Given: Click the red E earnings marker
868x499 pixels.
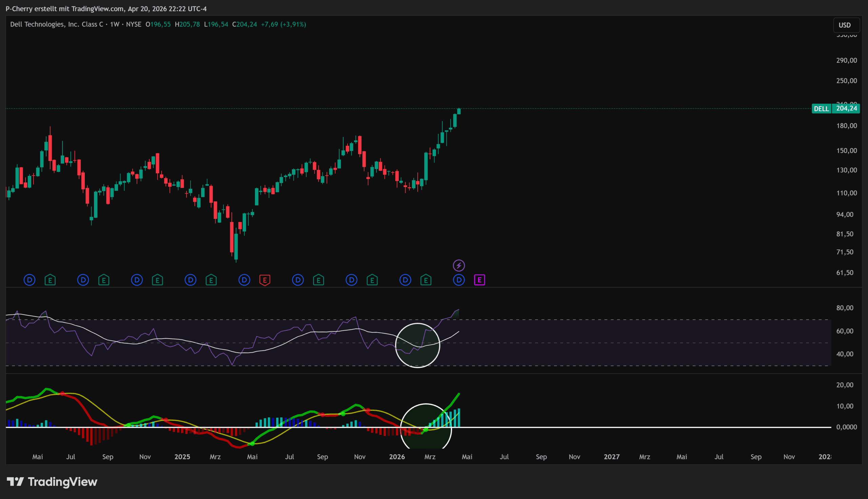Looking at the screenshot, I should click(264, 280).
